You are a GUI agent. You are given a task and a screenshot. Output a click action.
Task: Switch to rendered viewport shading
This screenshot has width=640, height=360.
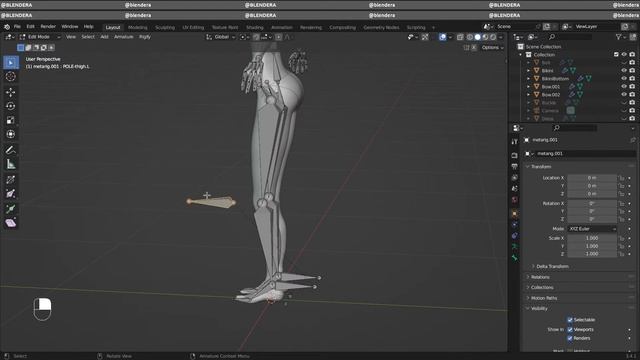tap(493, 37)
